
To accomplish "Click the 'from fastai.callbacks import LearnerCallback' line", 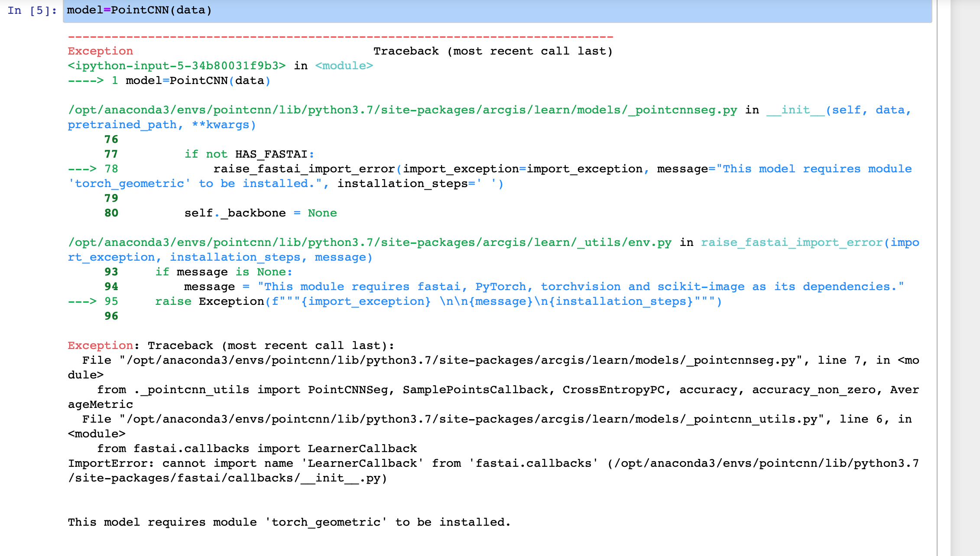I will click(x=257, y=449).
